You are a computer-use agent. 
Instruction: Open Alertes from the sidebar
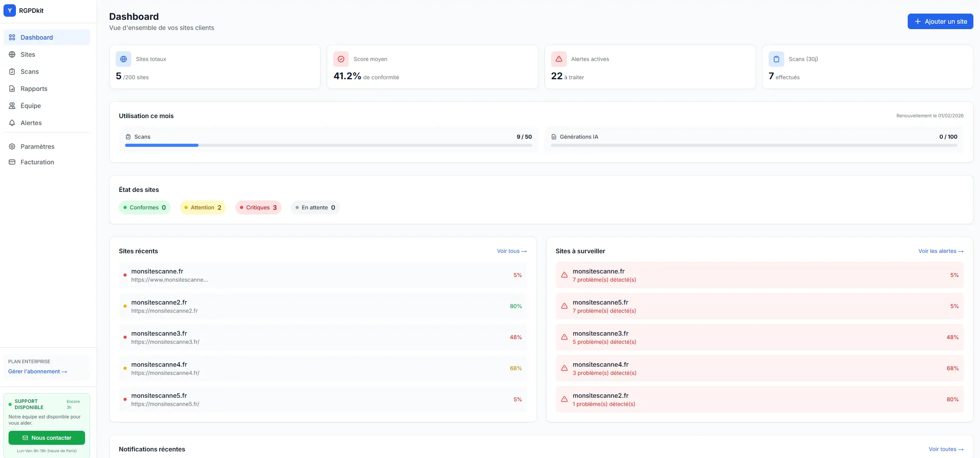click(x=47, y=123)
